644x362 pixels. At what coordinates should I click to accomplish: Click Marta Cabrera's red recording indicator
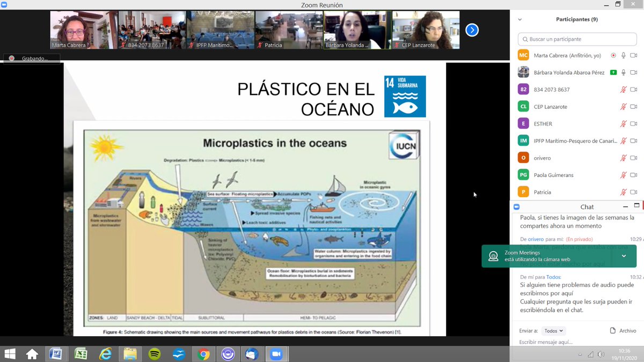point(613,55)
